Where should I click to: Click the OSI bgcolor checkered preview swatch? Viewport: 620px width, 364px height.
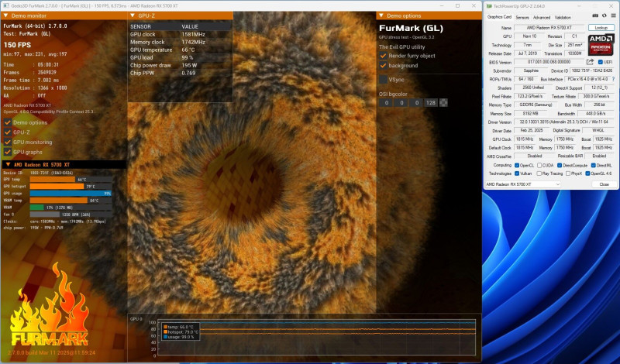[x=443, y=103]
